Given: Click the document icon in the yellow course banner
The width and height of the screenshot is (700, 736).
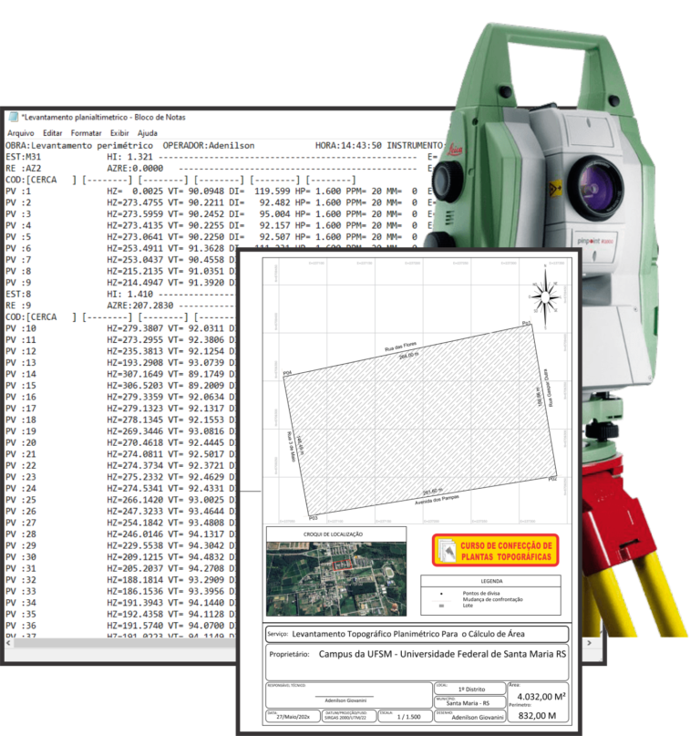Looking at the screenshot, I should (x=447, y=550).
